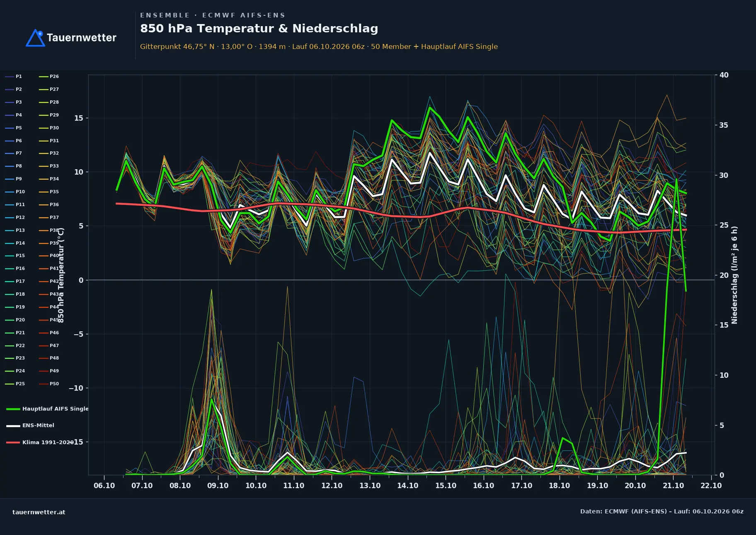This screenshot has width=756, height=535.
Task: Click the red line swatch beside 'Klima 1991-2020'
Action: [13, 443]
